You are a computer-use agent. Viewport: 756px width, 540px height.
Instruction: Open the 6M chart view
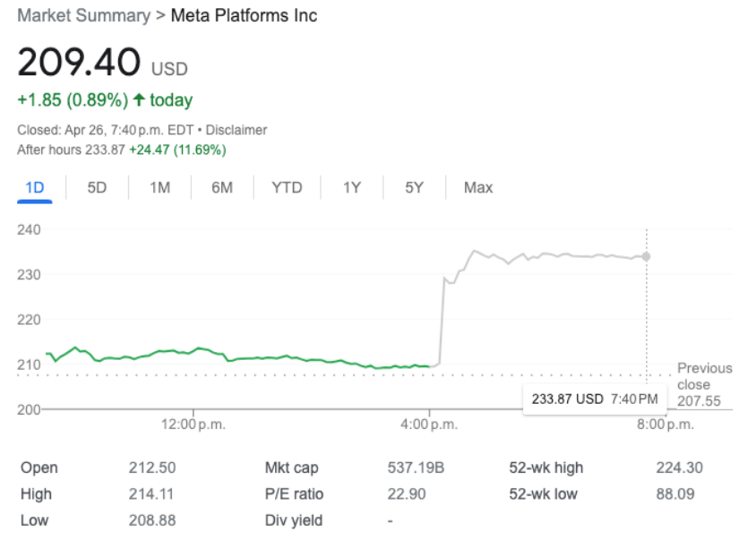(222, 187)
